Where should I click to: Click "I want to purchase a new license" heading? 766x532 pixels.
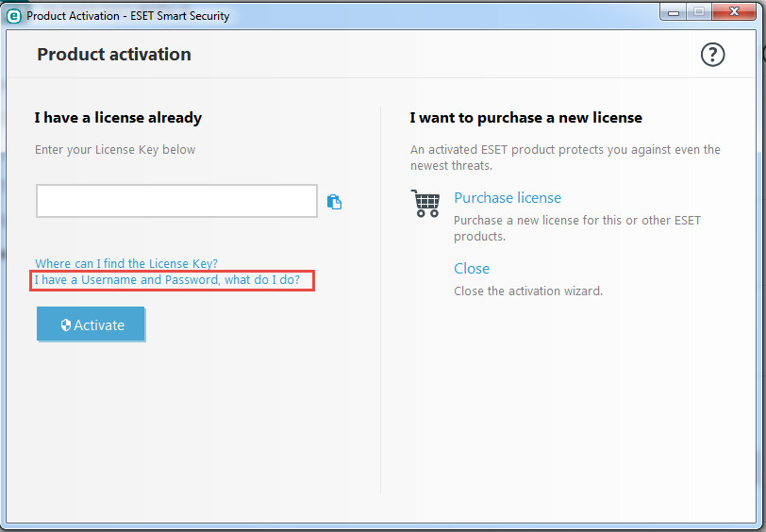525,118
